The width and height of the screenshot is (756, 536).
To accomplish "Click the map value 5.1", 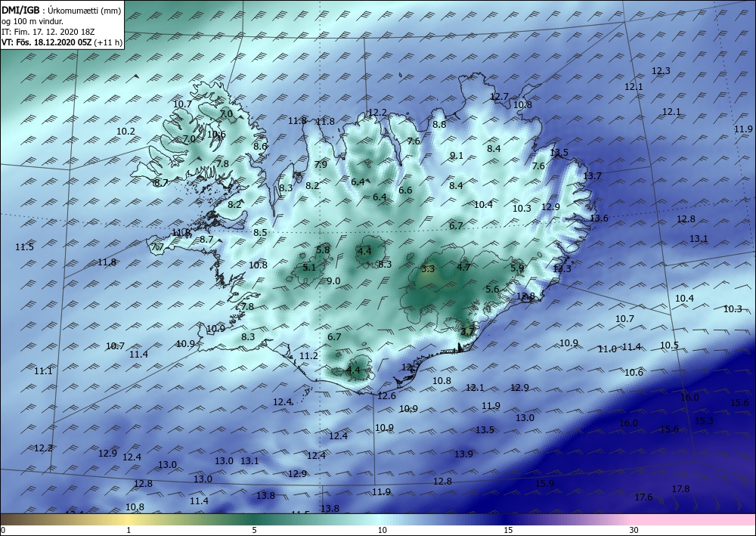I will point(309,267).
